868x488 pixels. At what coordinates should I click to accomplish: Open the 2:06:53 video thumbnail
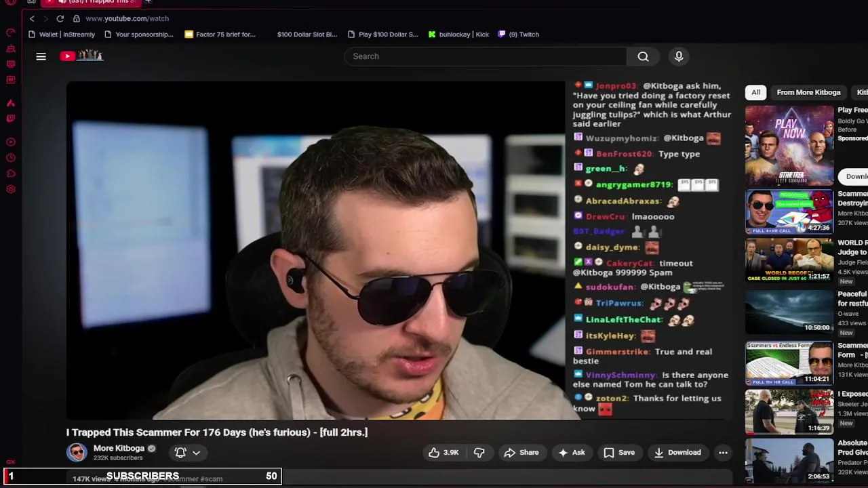coord(789,461)
